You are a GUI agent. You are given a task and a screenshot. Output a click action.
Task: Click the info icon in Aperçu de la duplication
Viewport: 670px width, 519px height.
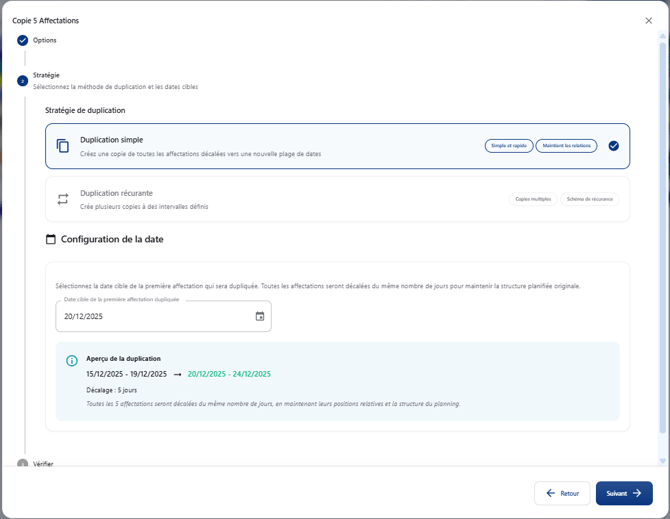[x=72, y=361]
